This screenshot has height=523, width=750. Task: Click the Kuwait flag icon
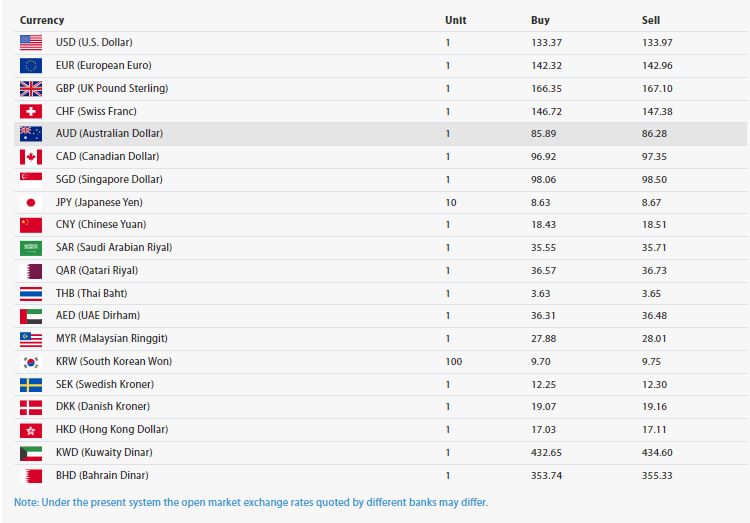(x=31, y=453)
